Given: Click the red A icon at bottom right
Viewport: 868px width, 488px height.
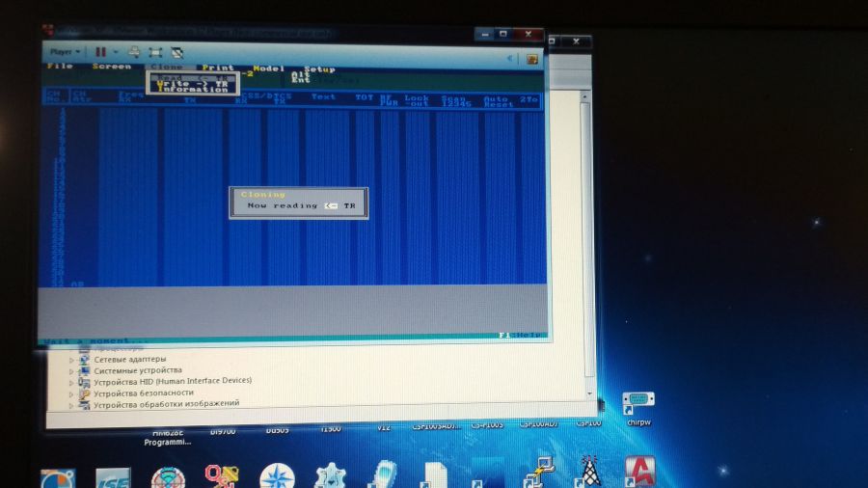Looking at the screenshot, I should point(639,473).
